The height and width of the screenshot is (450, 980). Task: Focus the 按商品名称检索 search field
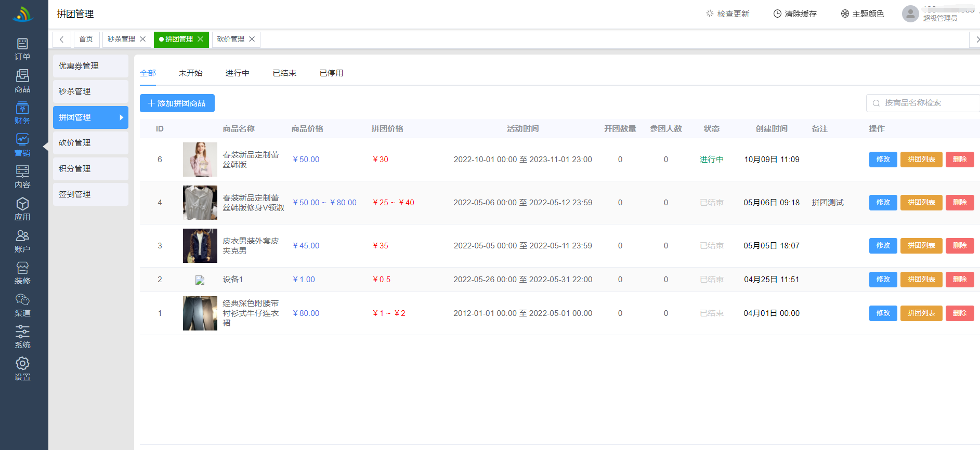click(x=925, y=103)
